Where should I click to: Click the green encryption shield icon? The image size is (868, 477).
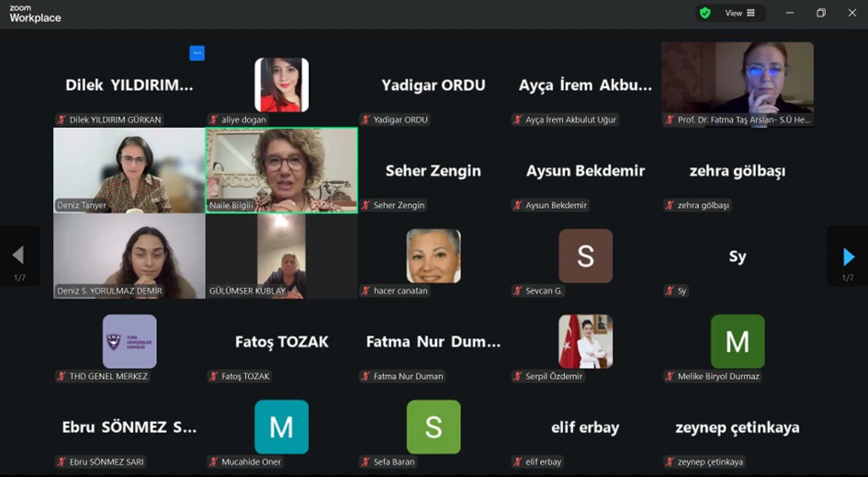705,13
